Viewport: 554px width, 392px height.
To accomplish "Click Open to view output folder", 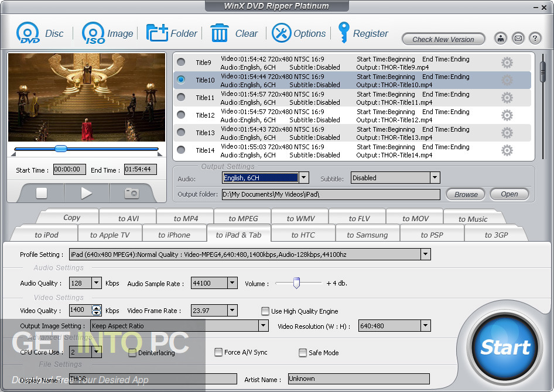I will coord(509,194).
